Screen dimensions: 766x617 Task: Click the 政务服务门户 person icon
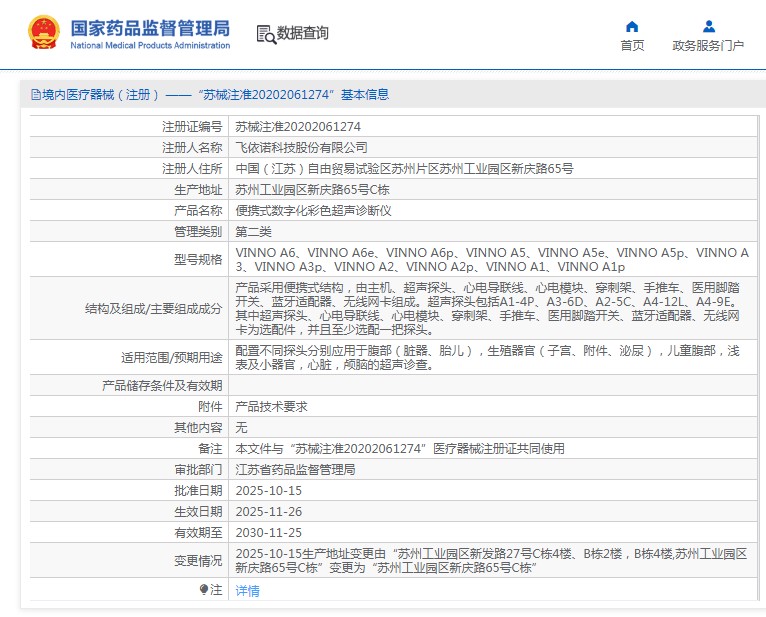pos(708,26)
